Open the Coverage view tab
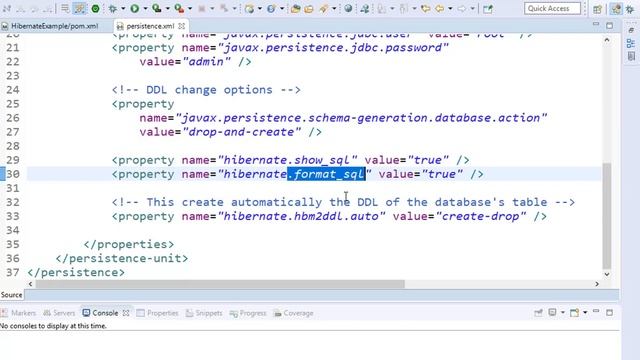 coord(294,313)
